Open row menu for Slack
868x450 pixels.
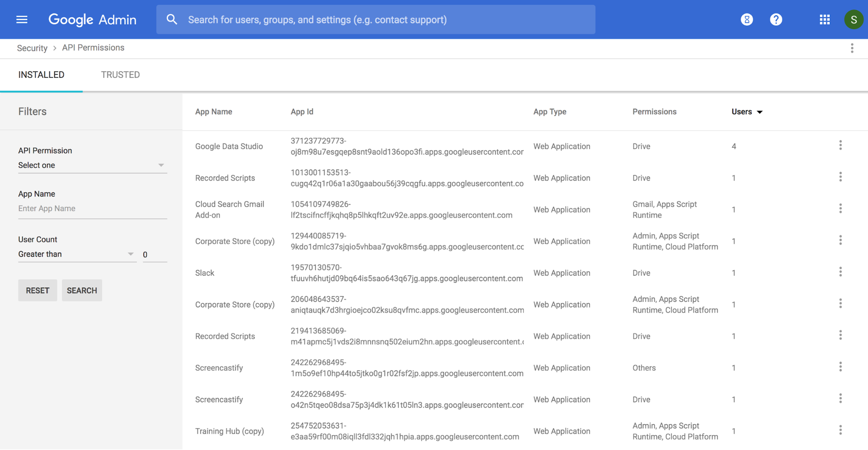point(840,272)
